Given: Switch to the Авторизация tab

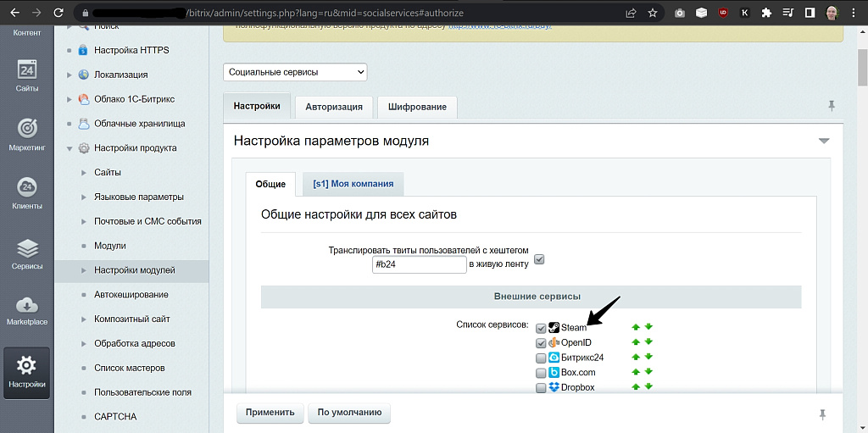Looking at the screenshot, I should (333, 107).
